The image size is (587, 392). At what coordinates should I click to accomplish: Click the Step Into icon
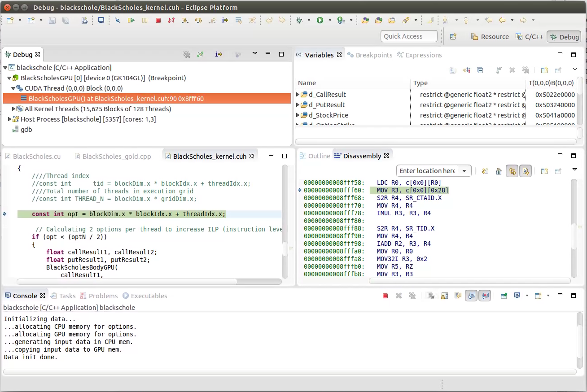[184, 20]
